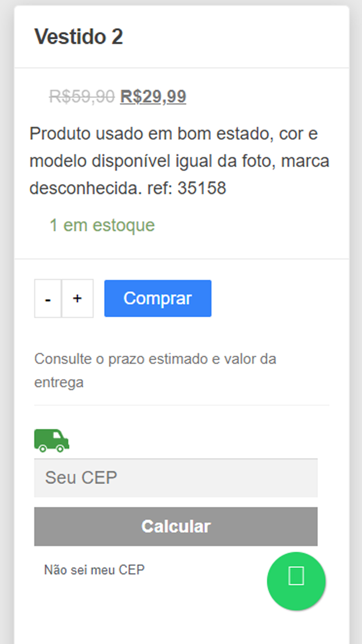Click the green 1 em estoque text

[x=101, y=225]
